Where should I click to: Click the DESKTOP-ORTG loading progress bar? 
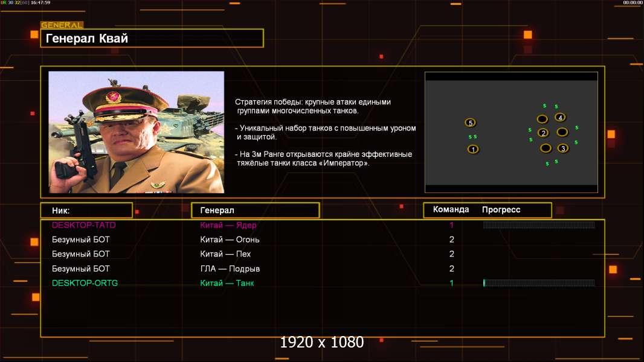[x=538, y=283]
